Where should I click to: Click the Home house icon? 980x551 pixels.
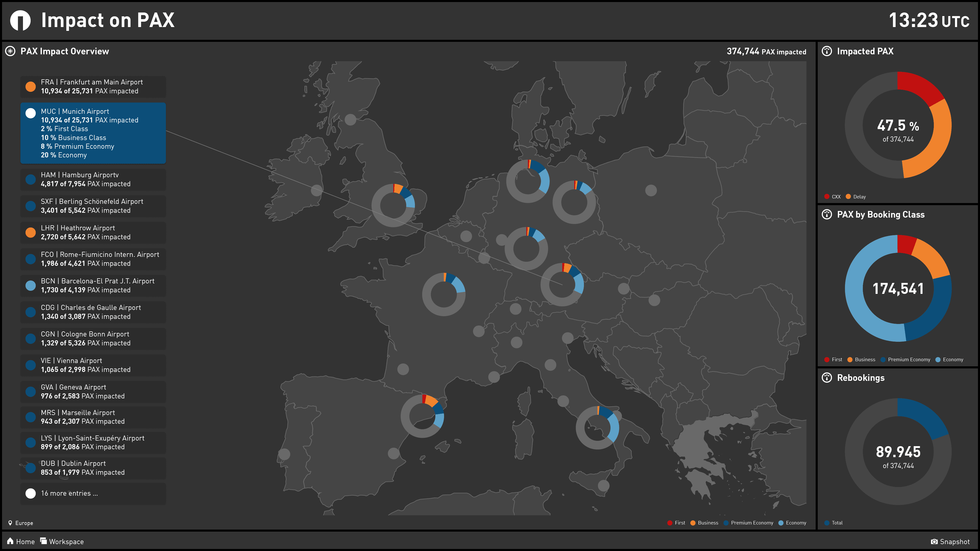10,541
